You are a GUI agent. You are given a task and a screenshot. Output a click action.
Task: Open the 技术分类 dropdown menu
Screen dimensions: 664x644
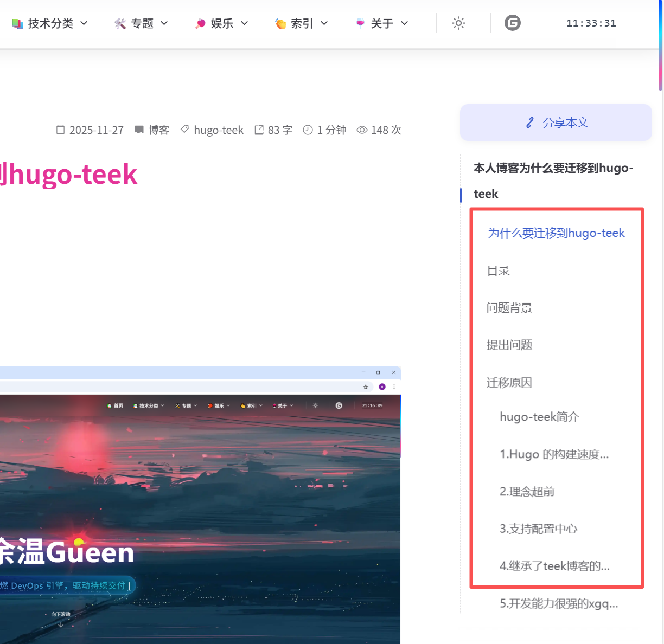point(50,23)
